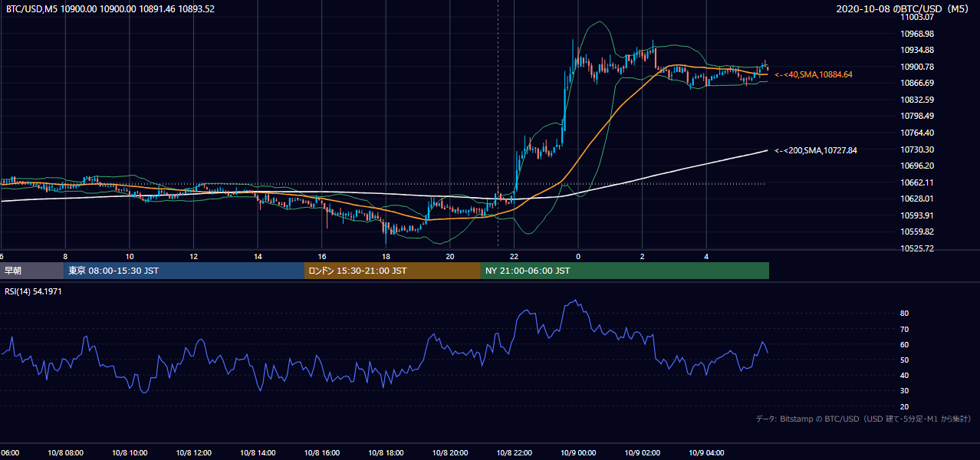Click hour label 4 under the price chart
The image size is (980, 460).
point(707,256)
